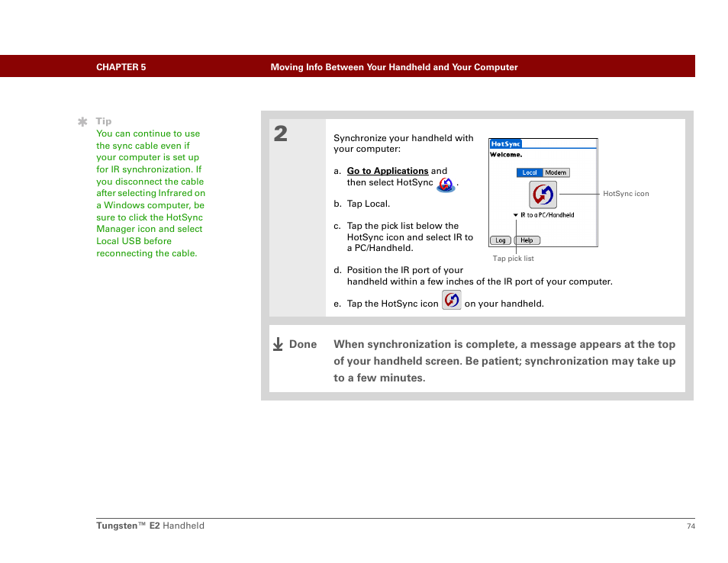Click the "Synchronize your handheld with your computer:" text

(x=404, y=143)
